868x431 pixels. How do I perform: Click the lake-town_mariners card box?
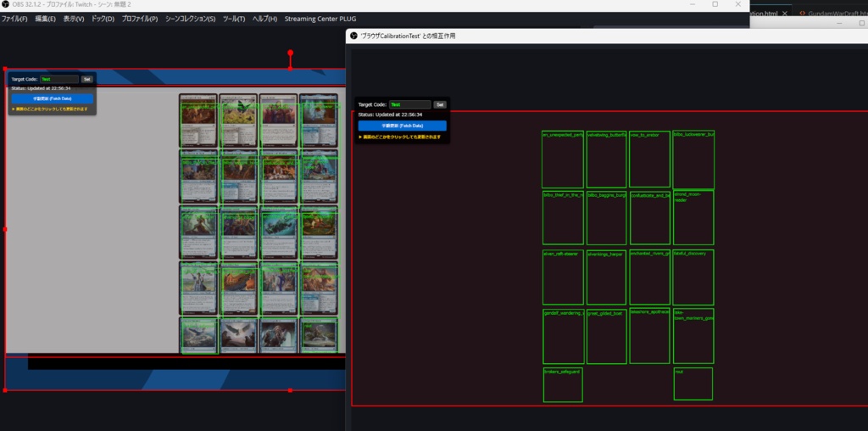point(693,336)
